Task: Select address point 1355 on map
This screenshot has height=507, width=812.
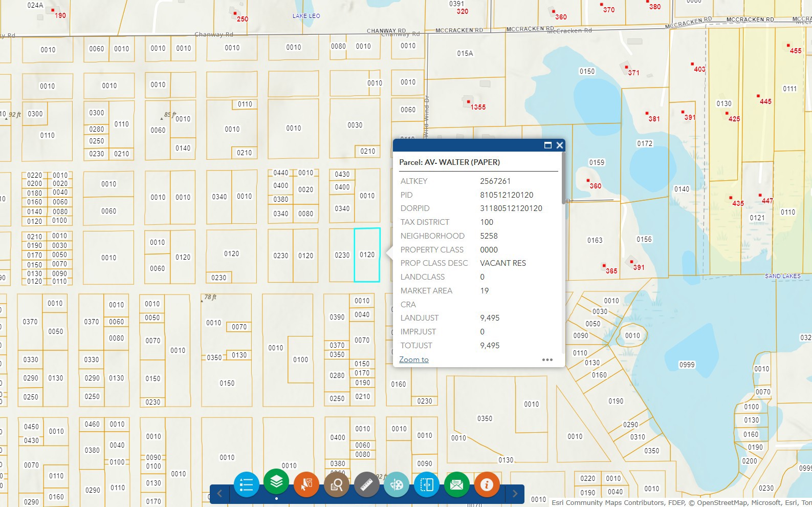Action: [x=468, y=102]
